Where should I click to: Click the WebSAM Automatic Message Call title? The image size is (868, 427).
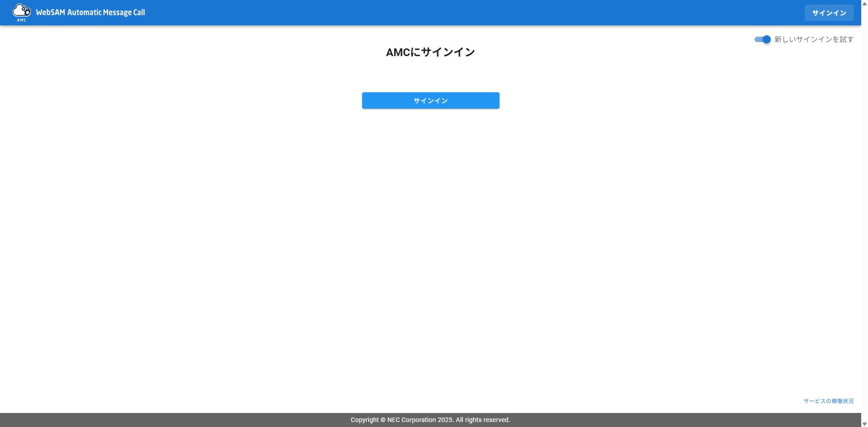[x=90, y=13]
